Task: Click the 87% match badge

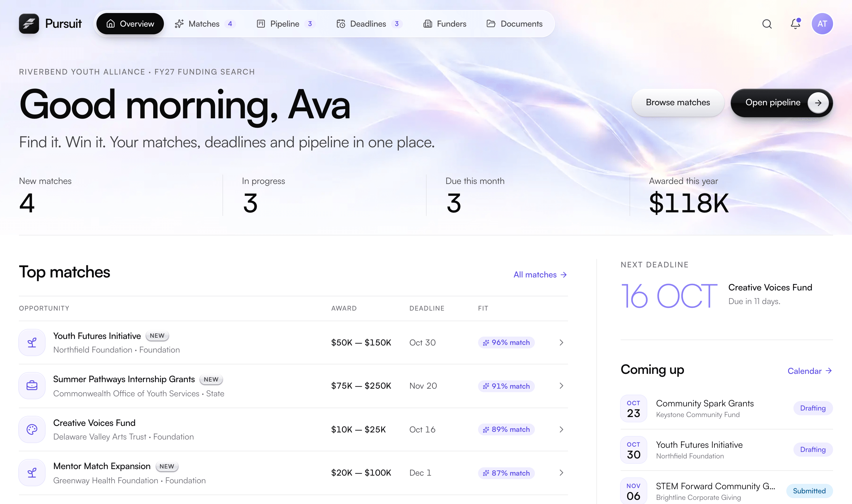Action: coord(506,473)
